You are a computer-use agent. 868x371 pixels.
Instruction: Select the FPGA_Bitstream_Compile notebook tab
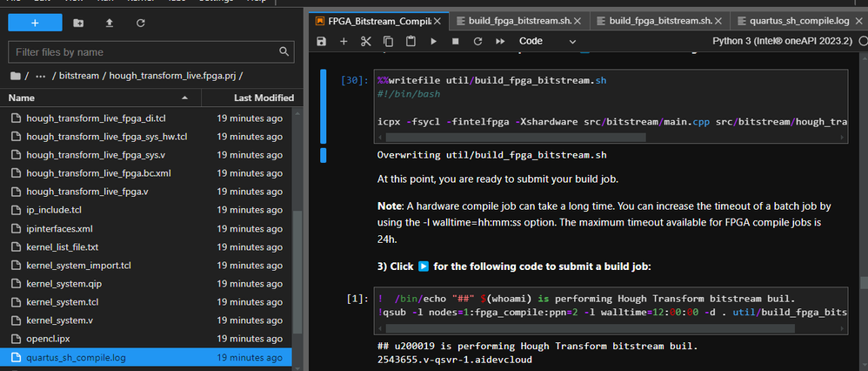tap(377, 19)
